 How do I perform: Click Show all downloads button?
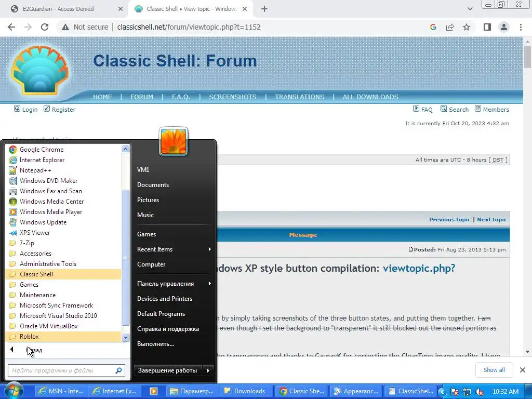494,370
